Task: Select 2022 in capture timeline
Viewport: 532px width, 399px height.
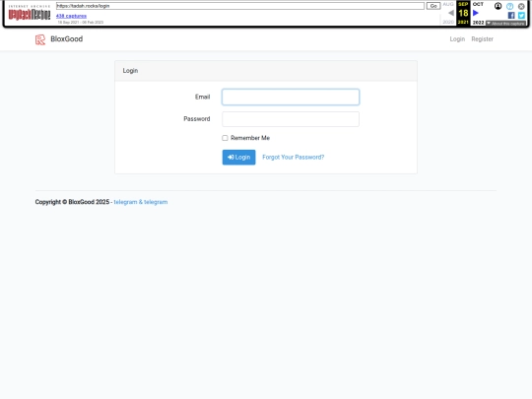Action: [478, 23]
